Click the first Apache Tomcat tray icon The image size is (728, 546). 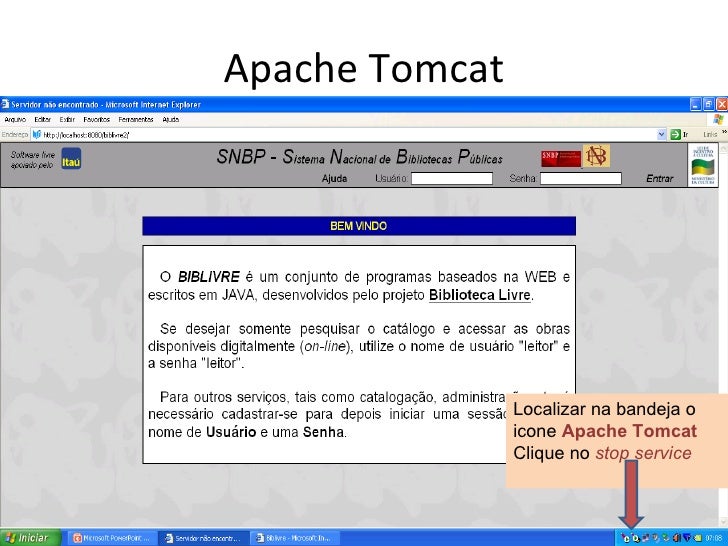[x=625, y=538]
